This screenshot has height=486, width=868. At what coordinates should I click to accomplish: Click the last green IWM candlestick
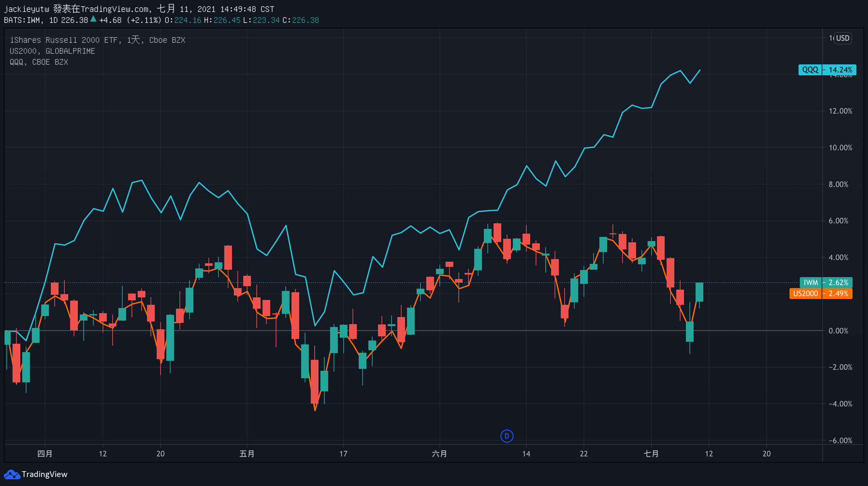point(699,292)
